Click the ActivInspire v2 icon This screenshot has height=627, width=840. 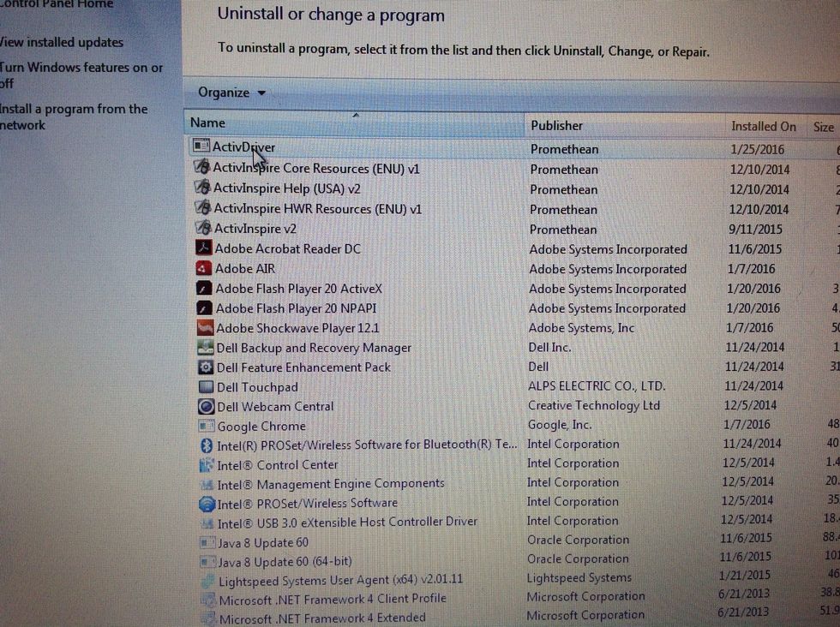tap(203, 229)
